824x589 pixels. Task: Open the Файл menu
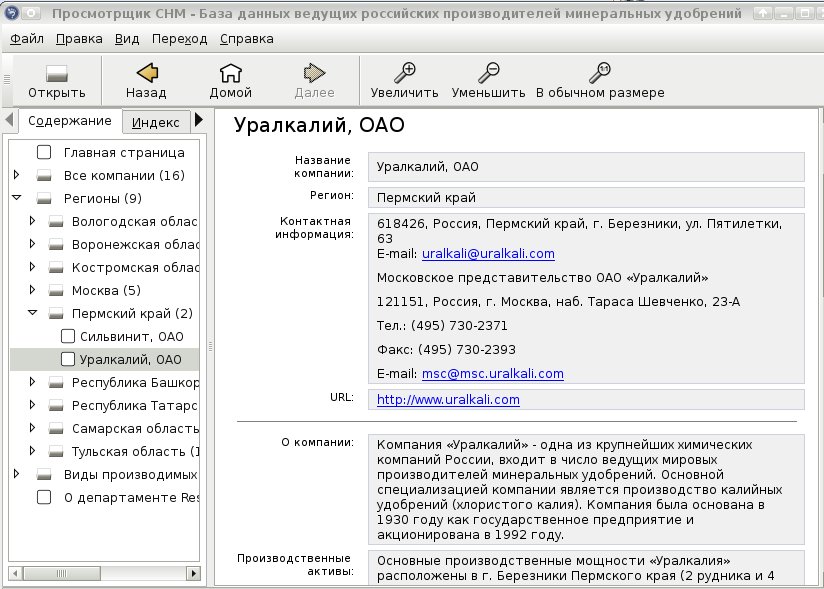[27, 39]
